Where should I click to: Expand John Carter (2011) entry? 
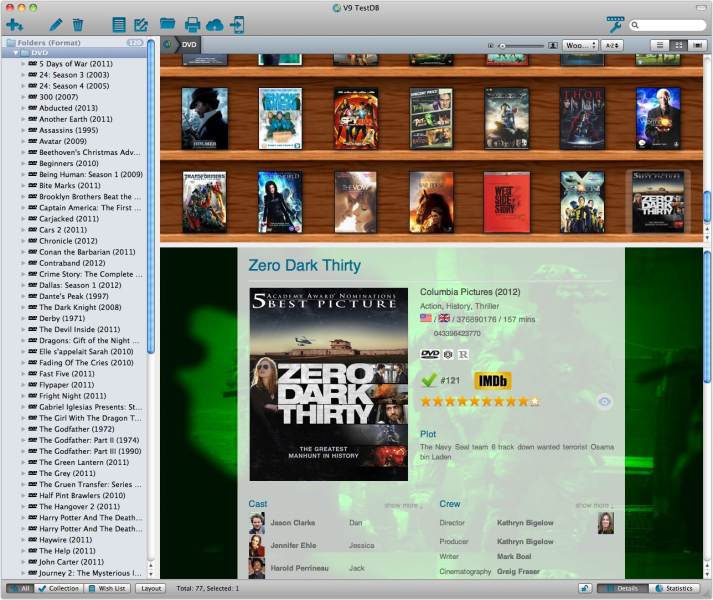pyautogui.click(x=23, y=562)
